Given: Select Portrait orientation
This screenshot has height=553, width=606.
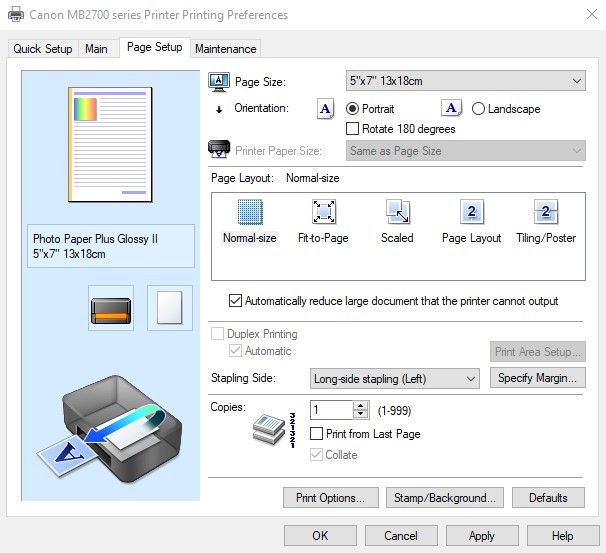Looking at the screenshot, I should [352, 109].
